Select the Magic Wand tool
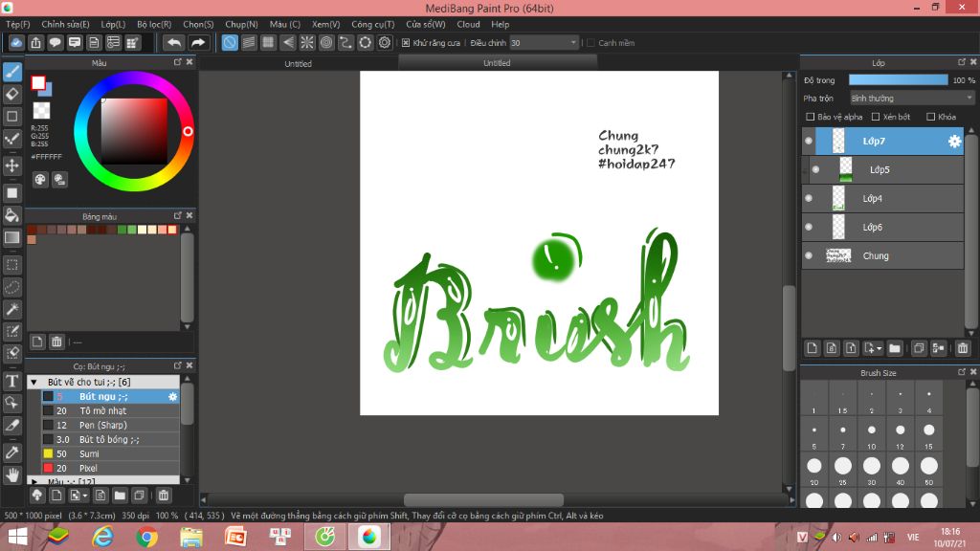 click(x=11, y=309)
